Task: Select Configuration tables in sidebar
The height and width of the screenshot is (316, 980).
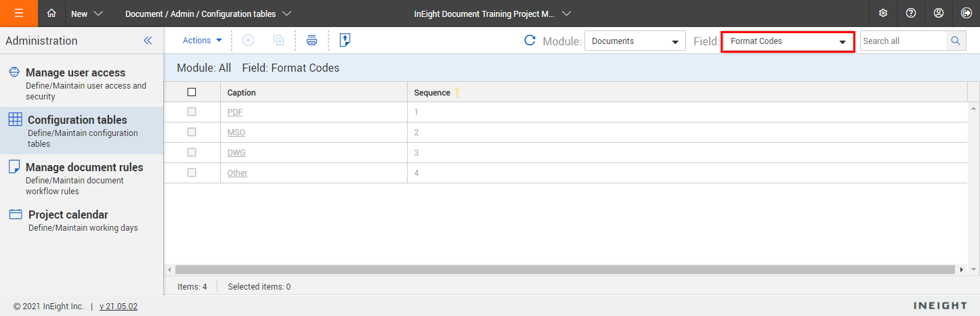Action: (x=81, y=131)
